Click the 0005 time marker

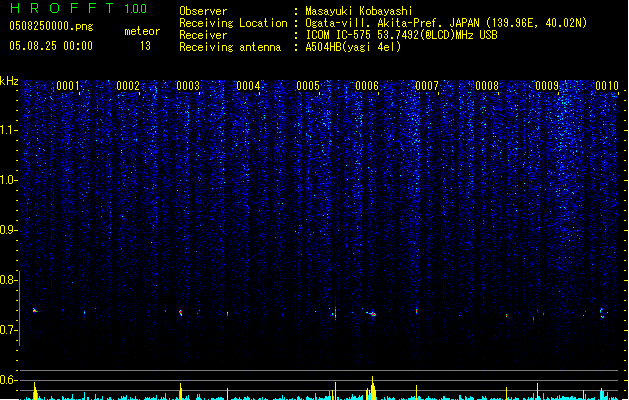tap(308, 86)
